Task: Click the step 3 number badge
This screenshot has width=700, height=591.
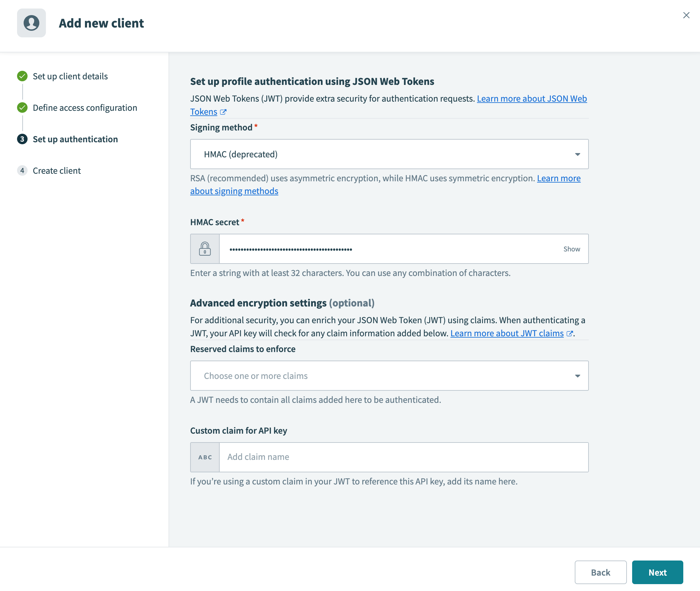Action: 22,139
